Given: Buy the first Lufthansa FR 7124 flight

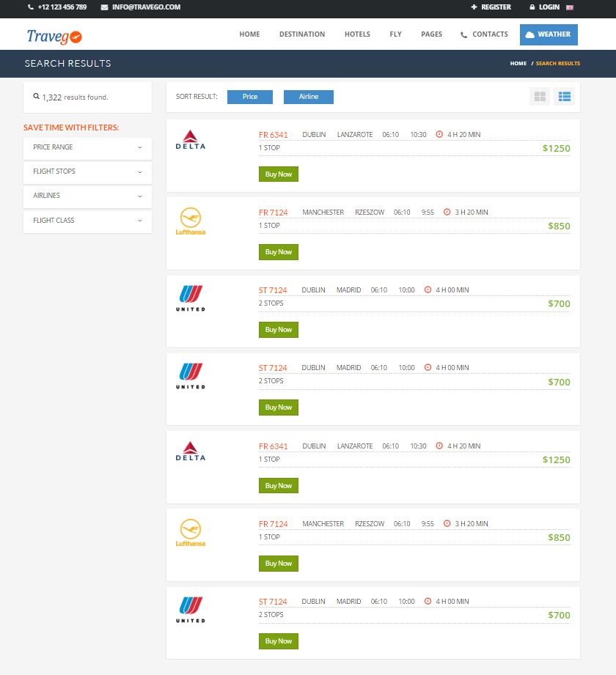Looking at the screenshot, I should click(x=278, y=252).
